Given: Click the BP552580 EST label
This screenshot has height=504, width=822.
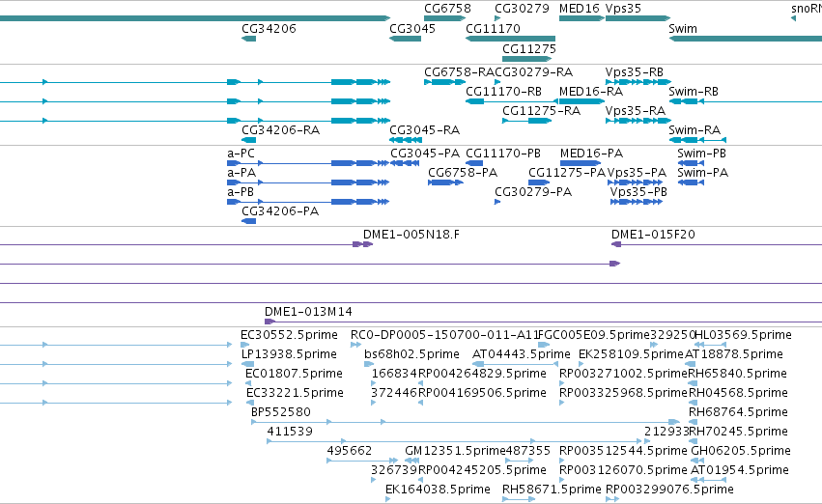Looking at the screenshot, I should [x=281, y=413].
